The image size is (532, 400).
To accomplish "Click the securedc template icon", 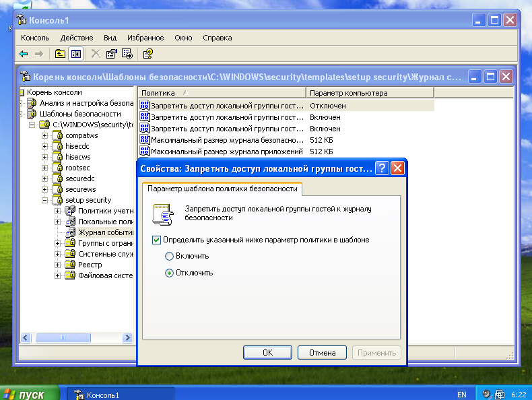I will pyautogui.click(x=58, y=178).
